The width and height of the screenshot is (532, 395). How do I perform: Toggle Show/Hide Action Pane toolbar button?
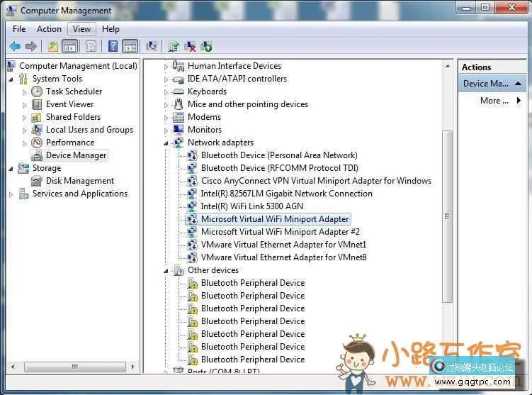pyautogui.click(x=130, y=47)
